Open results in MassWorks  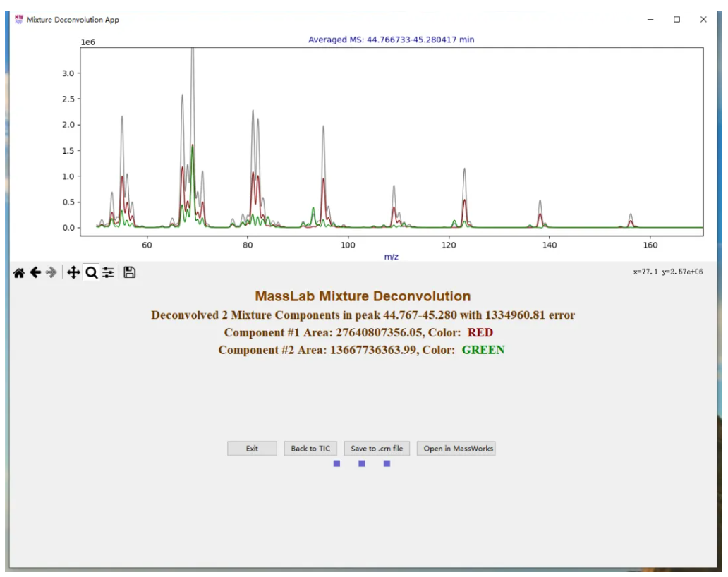pyautogui.click(x=458, y=449)
